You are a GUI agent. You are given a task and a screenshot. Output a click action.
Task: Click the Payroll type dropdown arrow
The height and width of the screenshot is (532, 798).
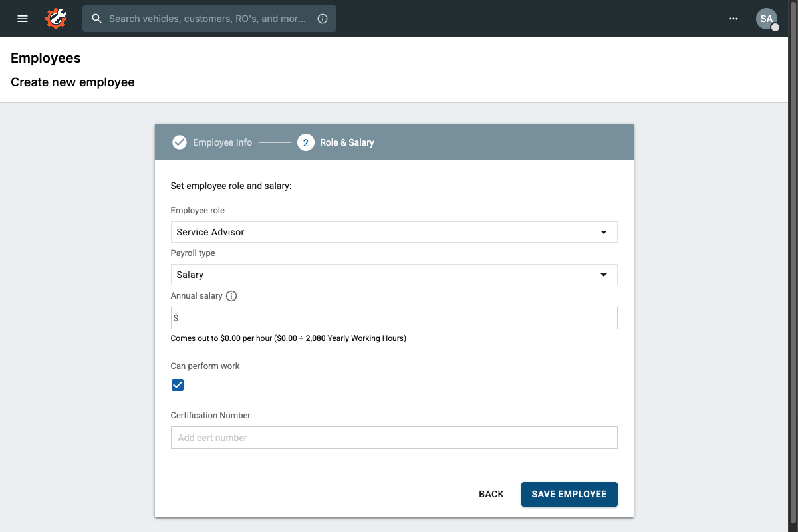pyautogui.click(x=604, y=275)
